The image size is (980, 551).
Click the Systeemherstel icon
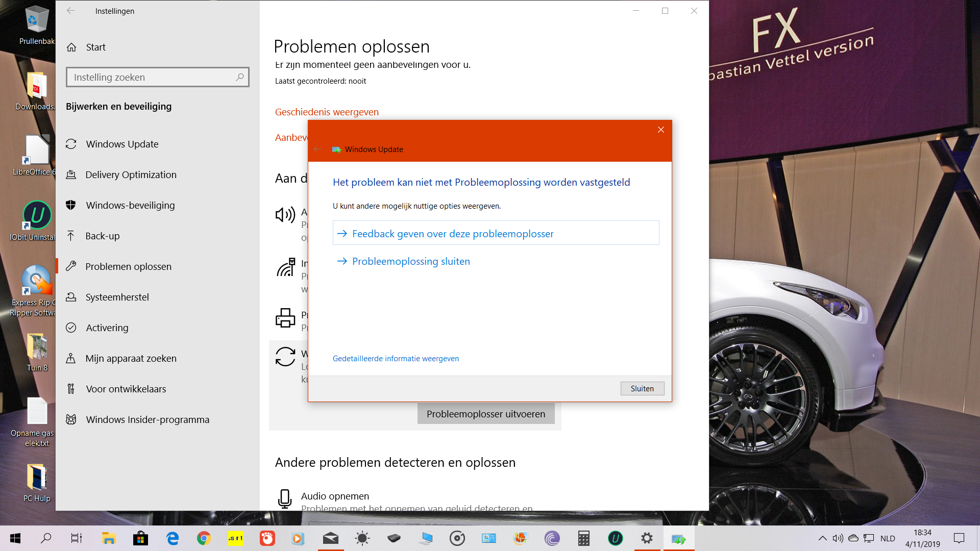click(71, 297)
